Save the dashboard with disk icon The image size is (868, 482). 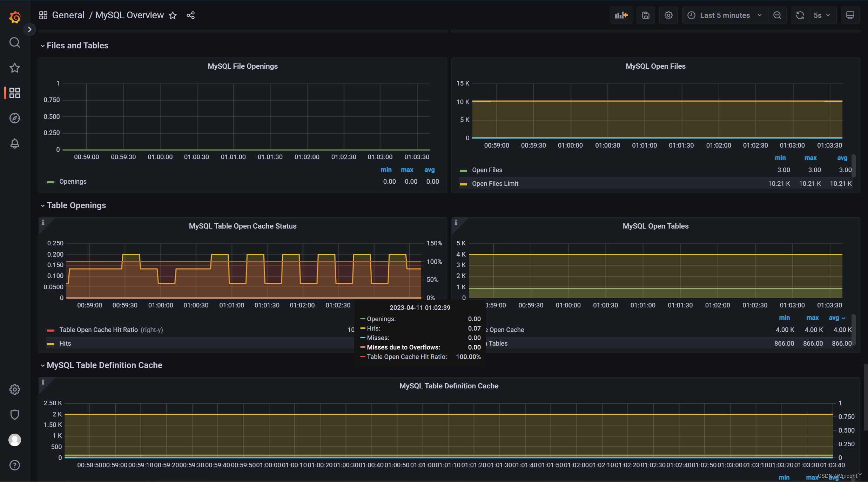point(646,15)
